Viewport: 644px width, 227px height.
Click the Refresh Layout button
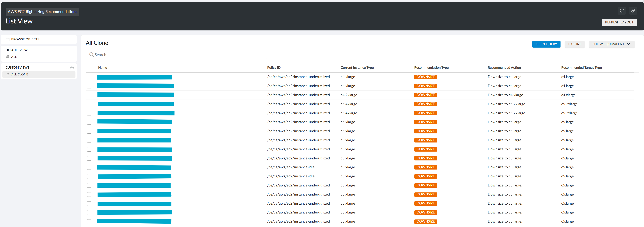coord(619,22)
